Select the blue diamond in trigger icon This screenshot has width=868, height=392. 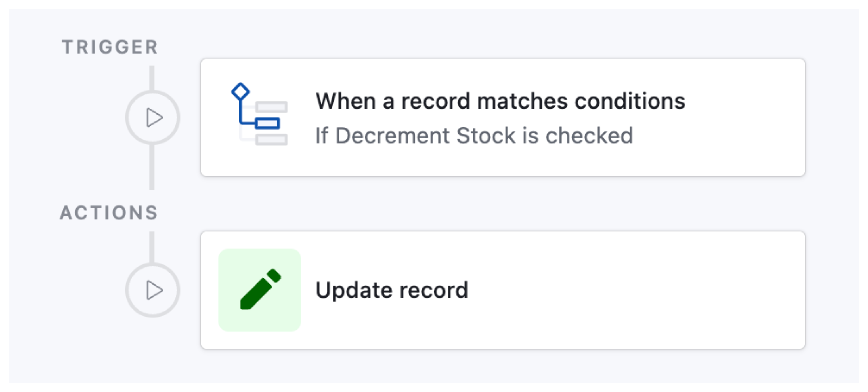coord(240,91)
